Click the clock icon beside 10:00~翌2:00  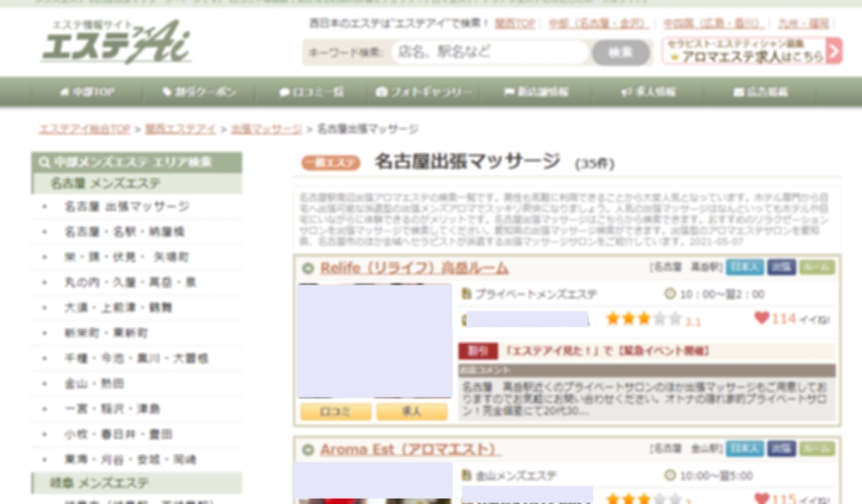click(670, 294)
